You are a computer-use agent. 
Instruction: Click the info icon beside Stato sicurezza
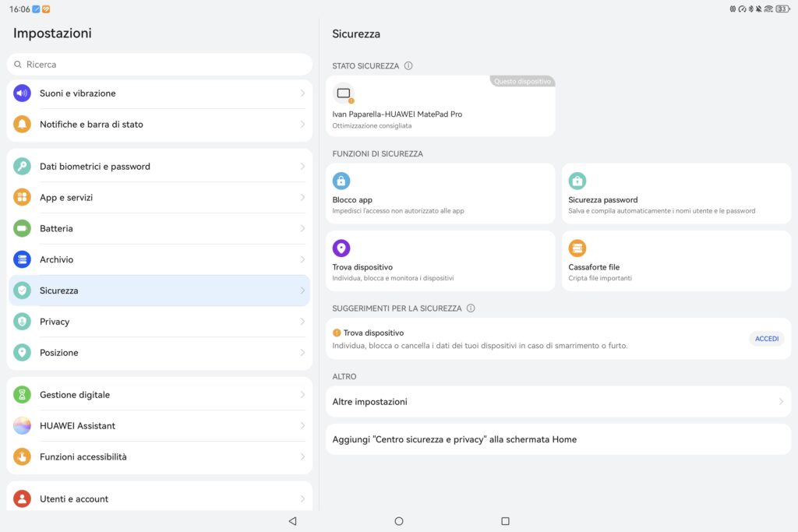(408, 66)
